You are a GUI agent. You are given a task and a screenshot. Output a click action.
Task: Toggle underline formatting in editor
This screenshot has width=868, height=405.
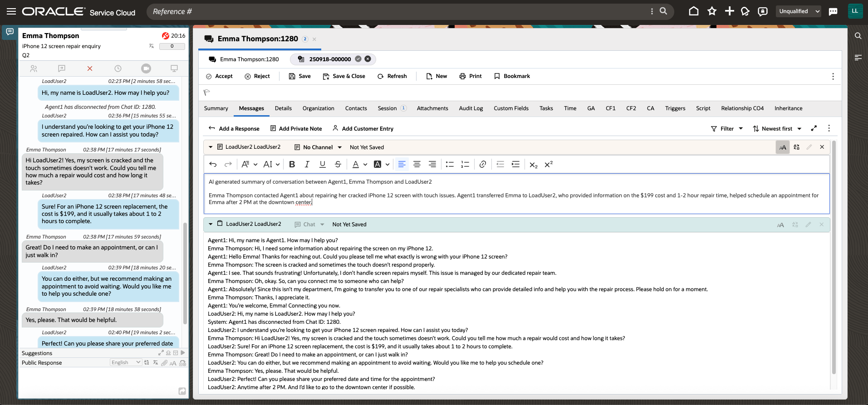click(323, 164)
